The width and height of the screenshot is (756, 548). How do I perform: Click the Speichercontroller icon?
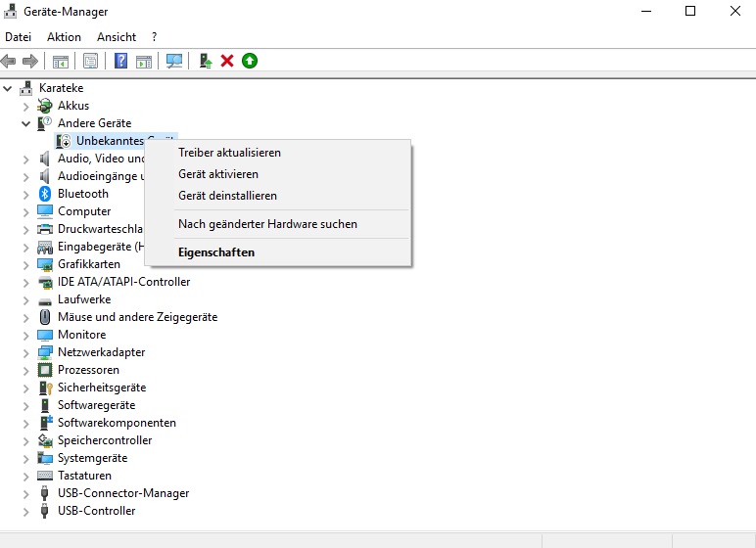(x=45, y=440)
